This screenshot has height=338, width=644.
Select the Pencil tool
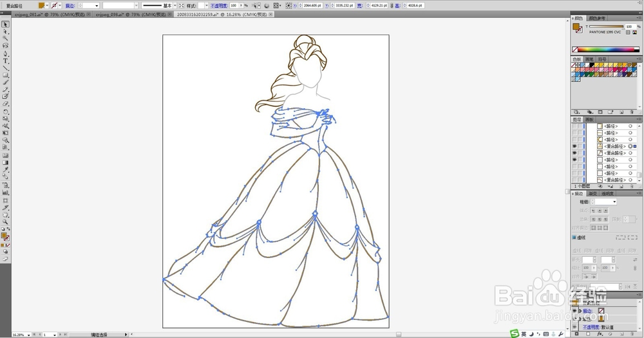click(5, 89)
